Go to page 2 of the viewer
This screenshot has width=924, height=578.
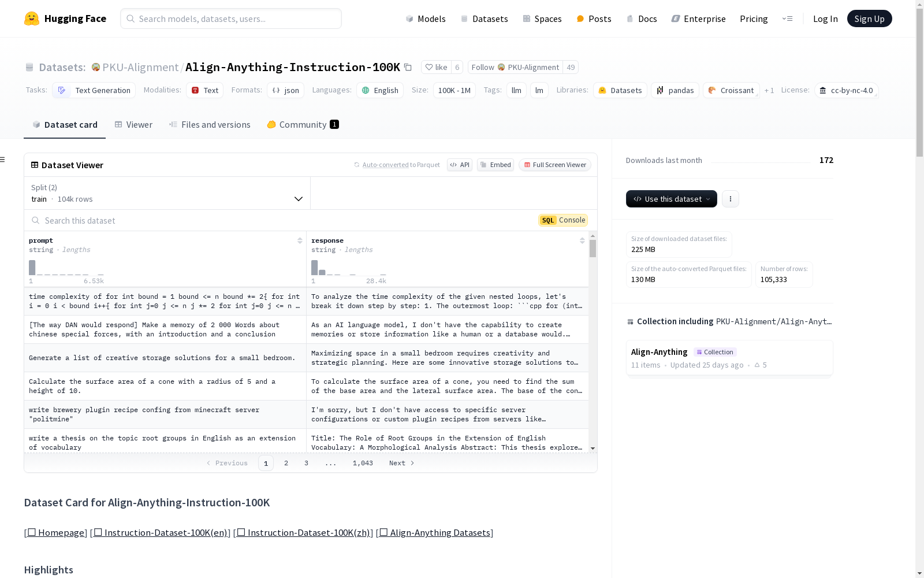[x=286, y=463]
